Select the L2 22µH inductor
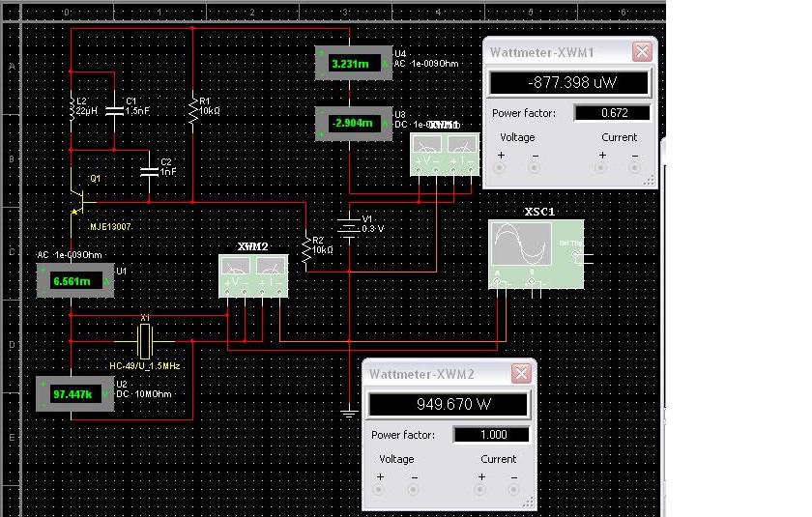This screenshot has height=517, width=812. click(x=72, y=108)
